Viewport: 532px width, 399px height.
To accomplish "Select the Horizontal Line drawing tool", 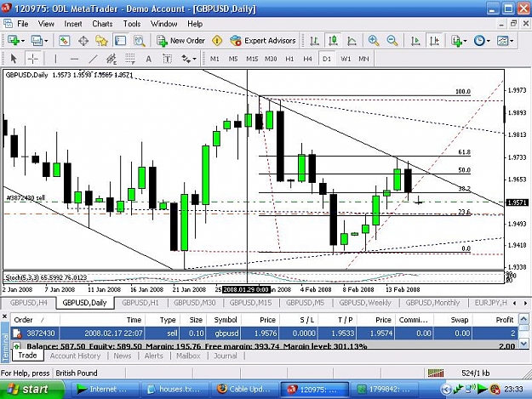I will [74, 59].
